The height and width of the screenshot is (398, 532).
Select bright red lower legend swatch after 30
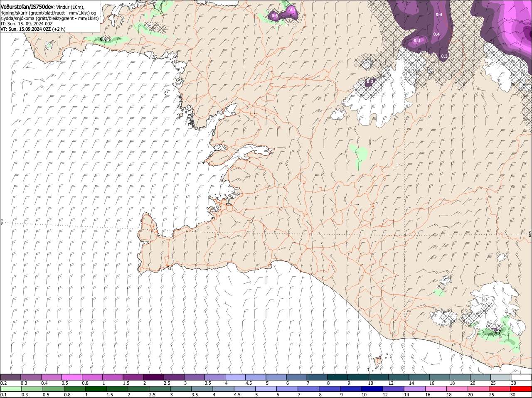click(521, 389)
